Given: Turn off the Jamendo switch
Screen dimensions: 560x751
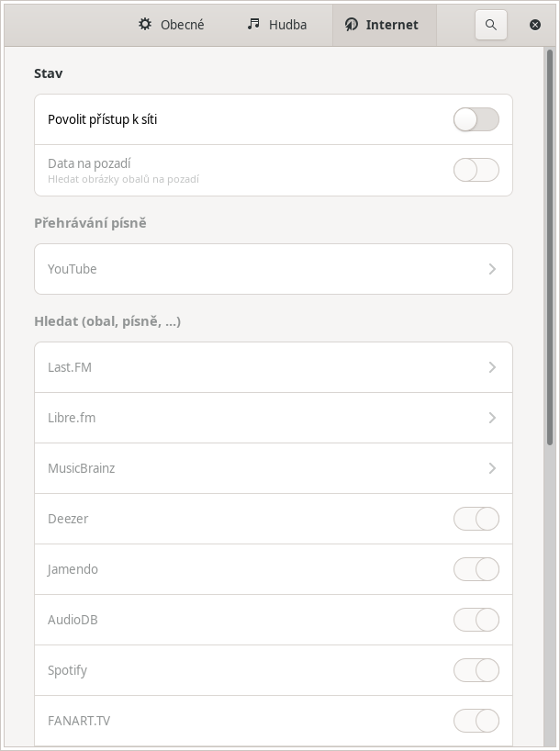Looking at the screenshot, I should [x=476, y=569].
